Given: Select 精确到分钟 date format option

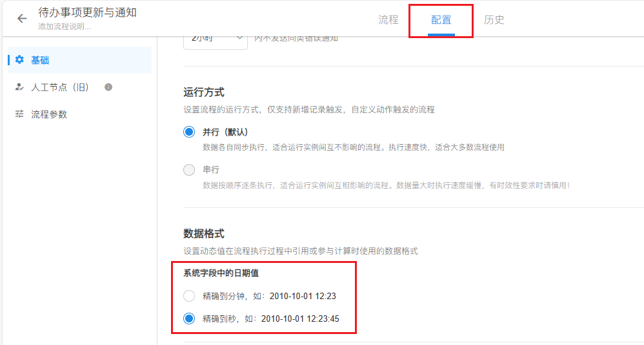Looking at the screenshot, I should pyautogui.click(x=189, y=297).
